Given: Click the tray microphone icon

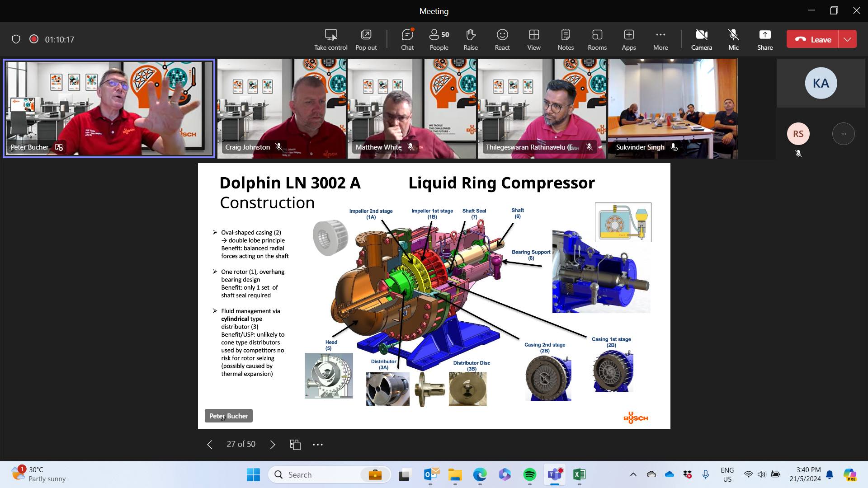Looking at the screenshot, I should click(x=705, y=474).
